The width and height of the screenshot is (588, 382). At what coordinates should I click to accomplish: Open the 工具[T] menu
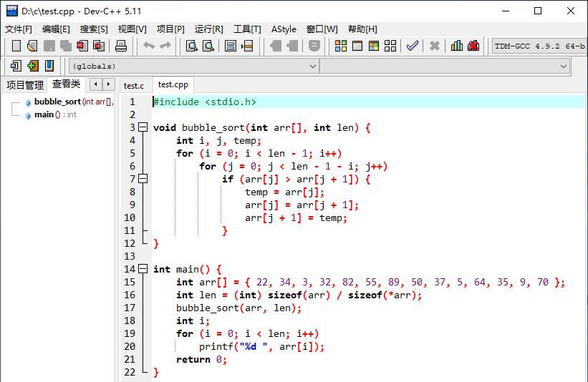(247, 29)
